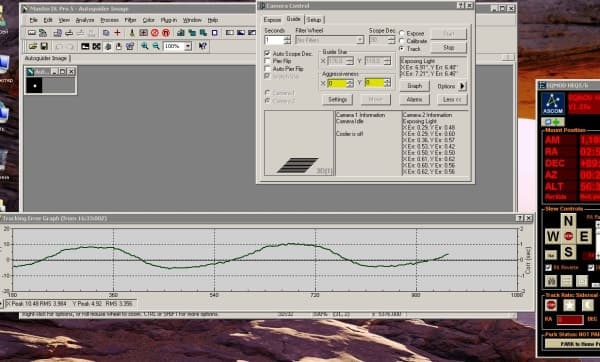Click the zoom in magnifier icon

click(x=145, y=46)
